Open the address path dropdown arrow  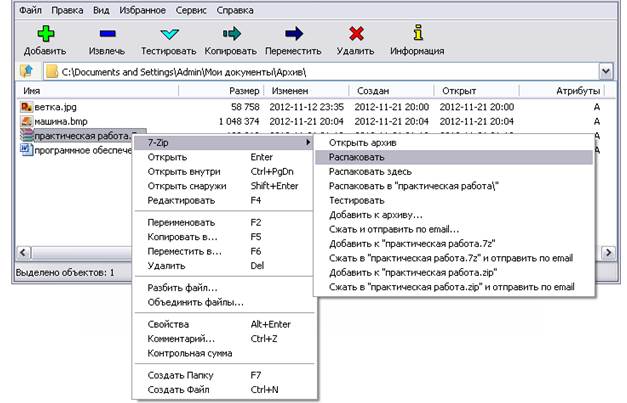click(606, 72)
